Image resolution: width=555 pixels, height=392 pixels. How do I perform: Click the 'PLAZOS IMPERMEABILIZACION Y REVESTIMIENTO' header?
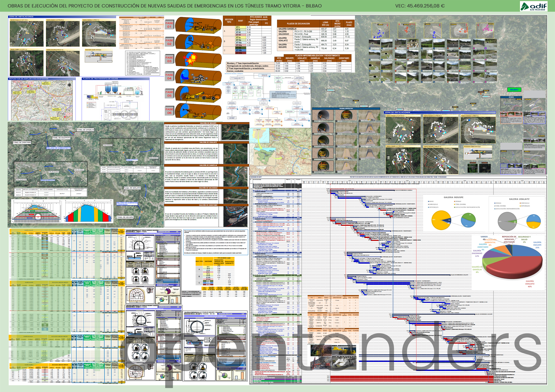tap(317, 56)
